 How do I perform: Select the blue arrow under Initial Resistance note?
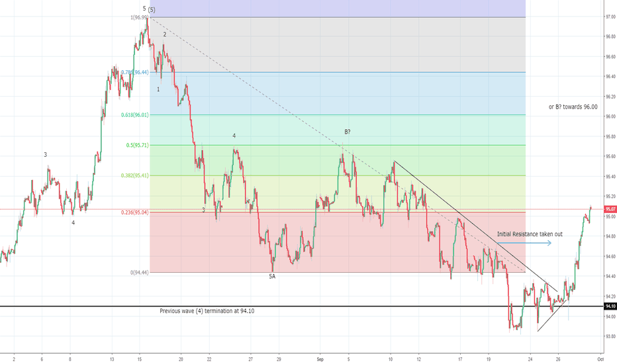(x=524, y=243)
